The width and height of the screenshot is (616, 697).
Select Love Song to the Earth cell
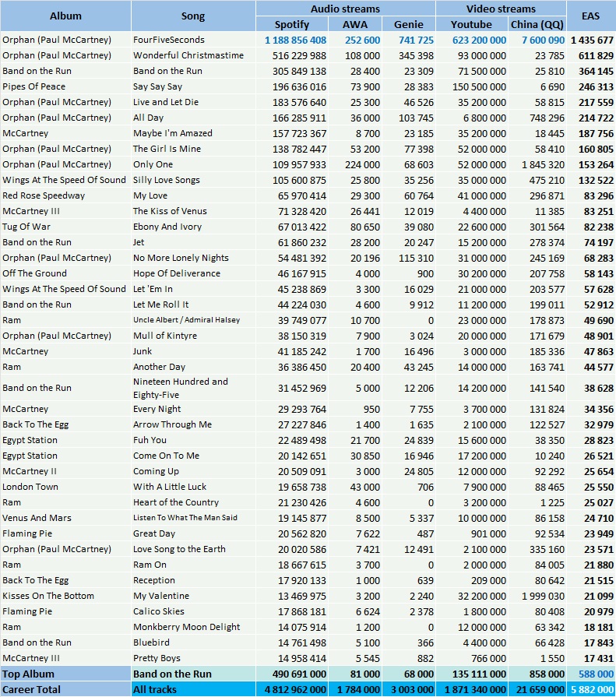click(193, 548)
